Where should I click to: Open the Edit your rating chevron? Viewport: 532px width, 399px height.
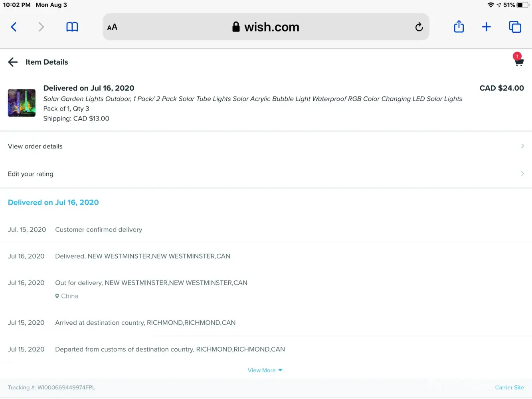click(x=522, y=174)
